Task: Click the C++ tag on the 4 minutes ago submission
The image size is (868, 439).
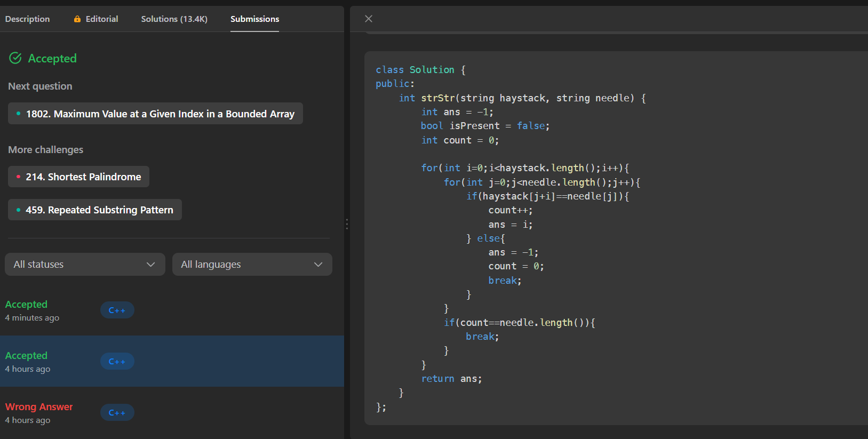Action: click(117, 310)
